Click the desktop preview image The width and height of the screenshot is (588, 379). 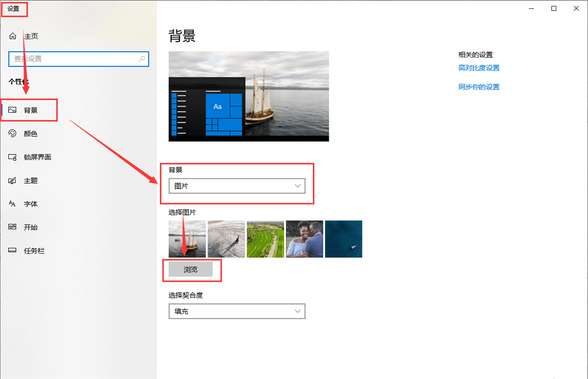[248, 96]
